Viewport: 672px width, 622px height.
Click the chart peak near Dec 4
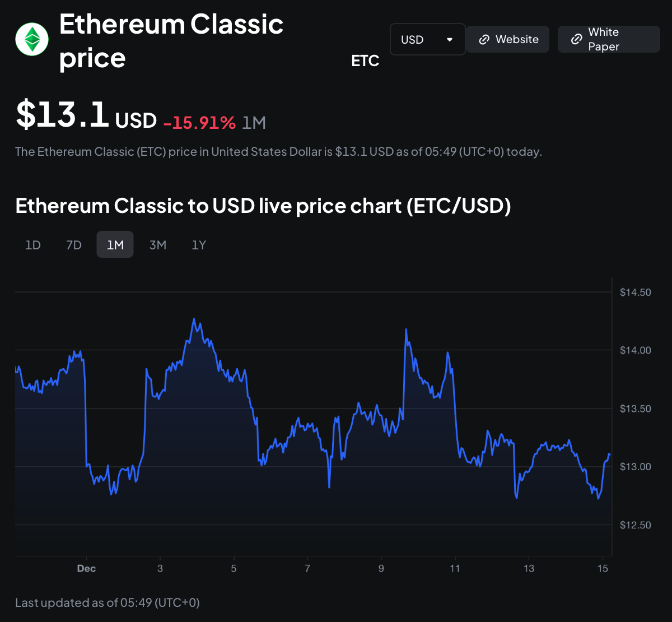click(194, 319)
